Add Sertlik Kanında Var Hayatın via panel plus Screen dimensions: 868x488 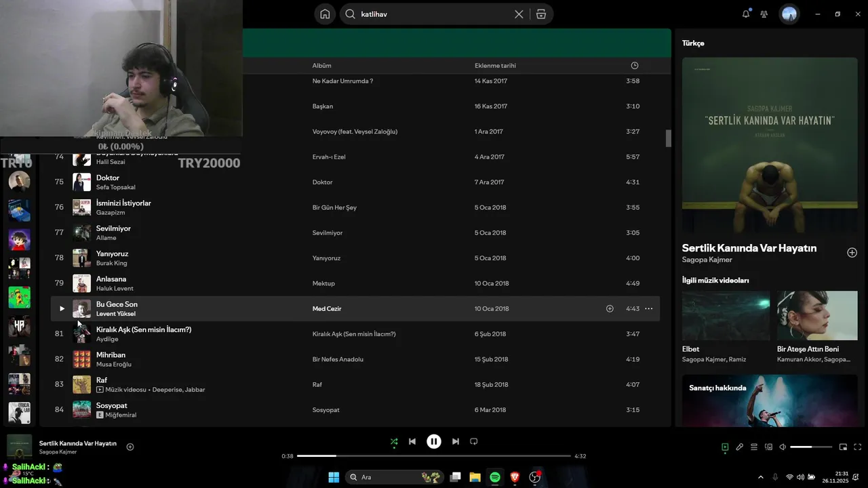pyautogui.click(x=852, y=253)
